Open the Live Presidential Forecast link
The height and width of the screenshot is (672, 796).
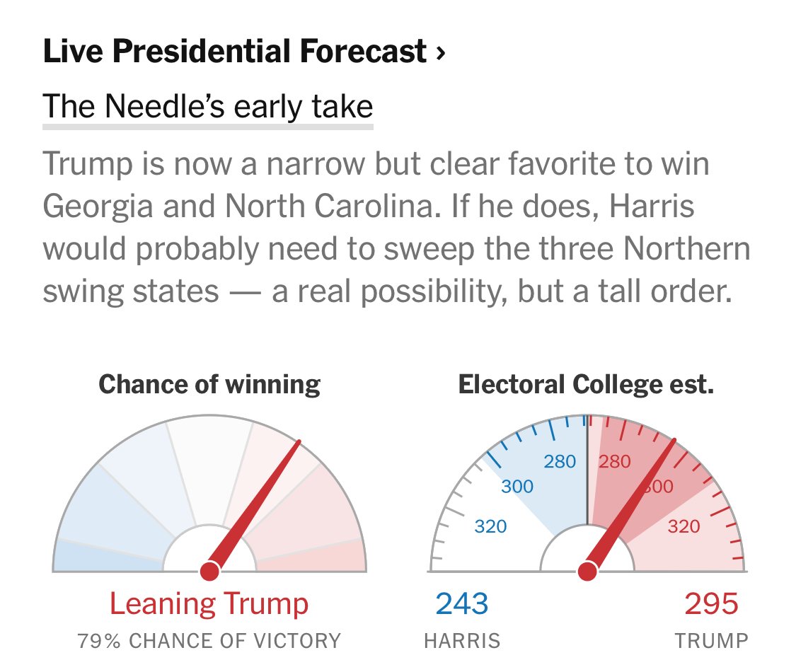(x=244, y=51)
